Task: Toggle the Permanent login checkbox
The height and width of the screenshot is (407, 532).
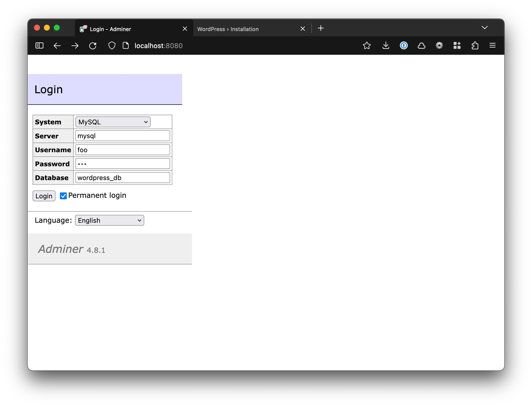Action: (x=63, y=196)
